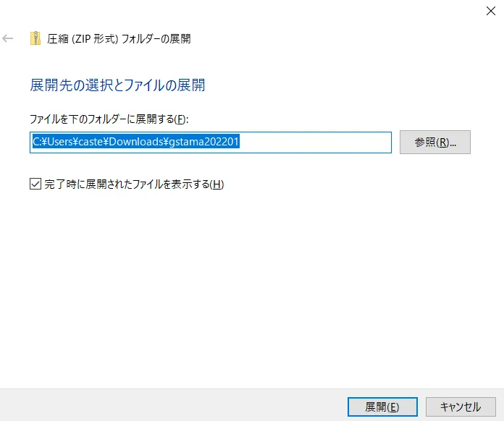Click the 展開先の選択とファイルの展開 heading
Viewport: 504px width, 421px height.
coord(117,85)
